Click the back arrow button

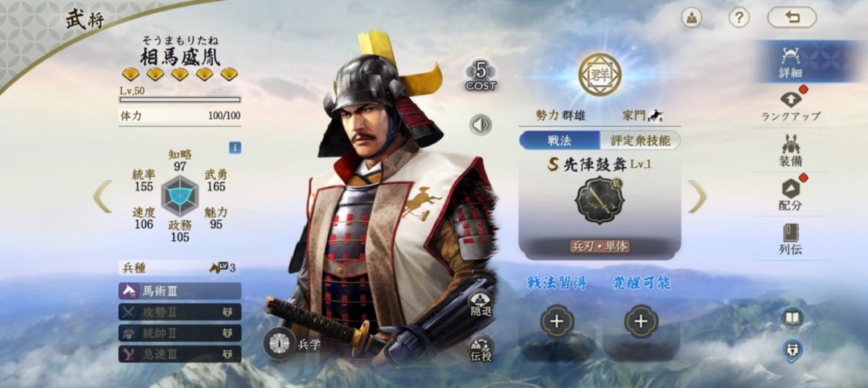792,17
